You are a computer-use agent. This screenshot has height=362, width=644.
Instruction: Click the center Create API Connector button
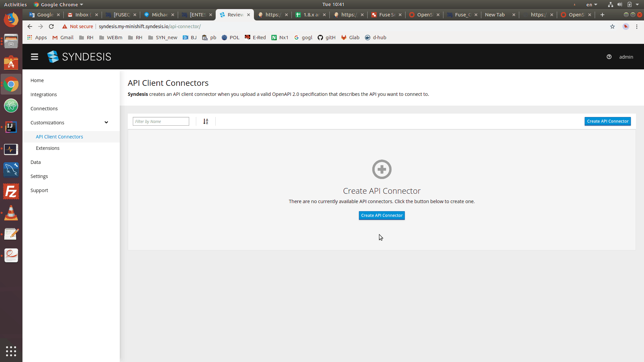[382, 216]
